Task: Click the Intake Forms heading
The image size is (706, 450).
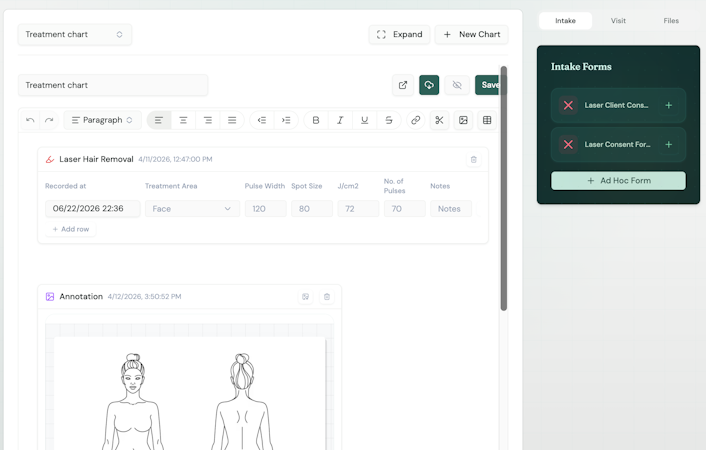Action: pos(581,67)
